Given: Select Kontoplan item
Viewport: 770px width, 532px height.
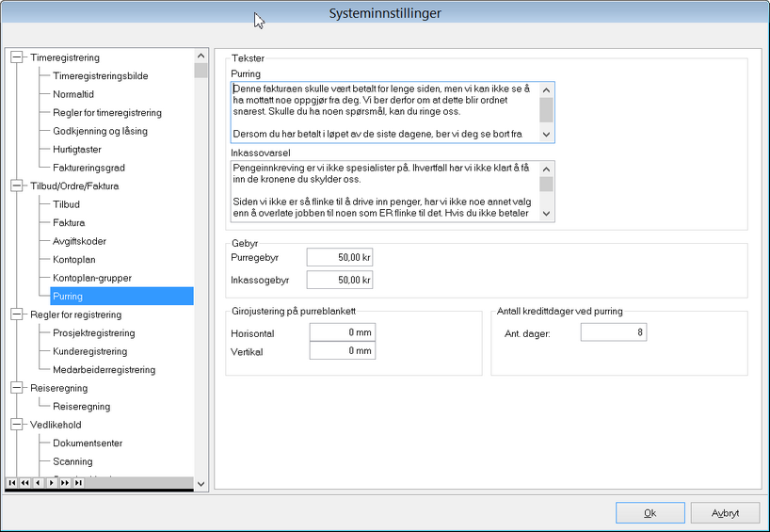Looking at the screenshot, I should (74, 259).
